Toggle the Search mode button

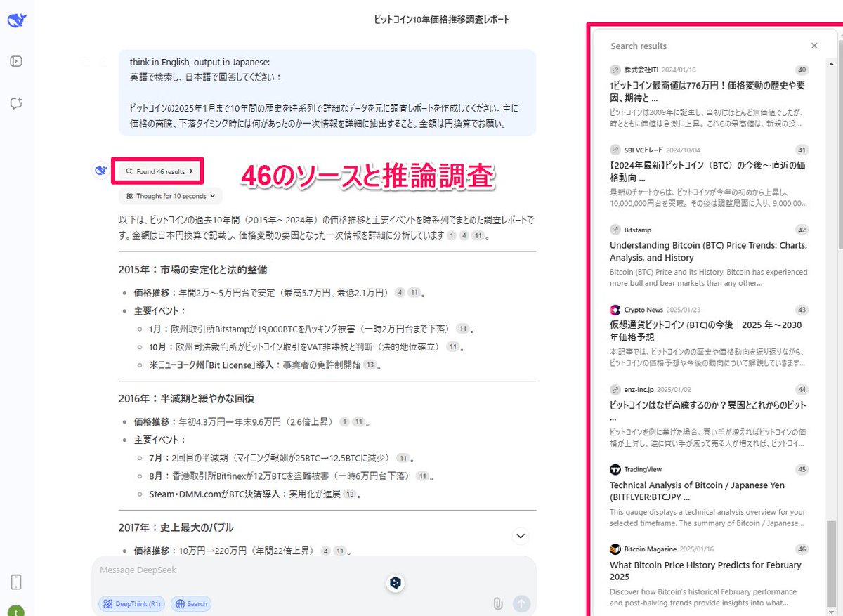pyautogui.click(x=191, y=603)
